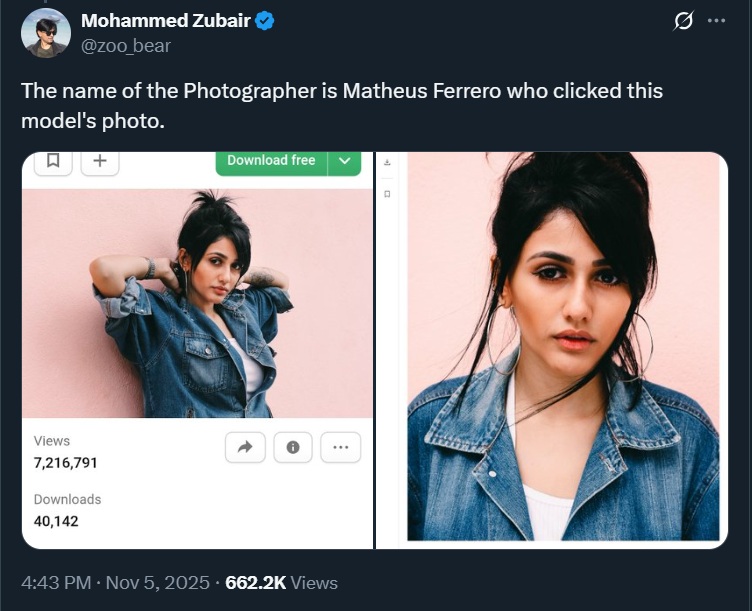Open Mohammed Zubair's profile avatar
Viewport: 752px width, 611px height.
click(46, 33)
